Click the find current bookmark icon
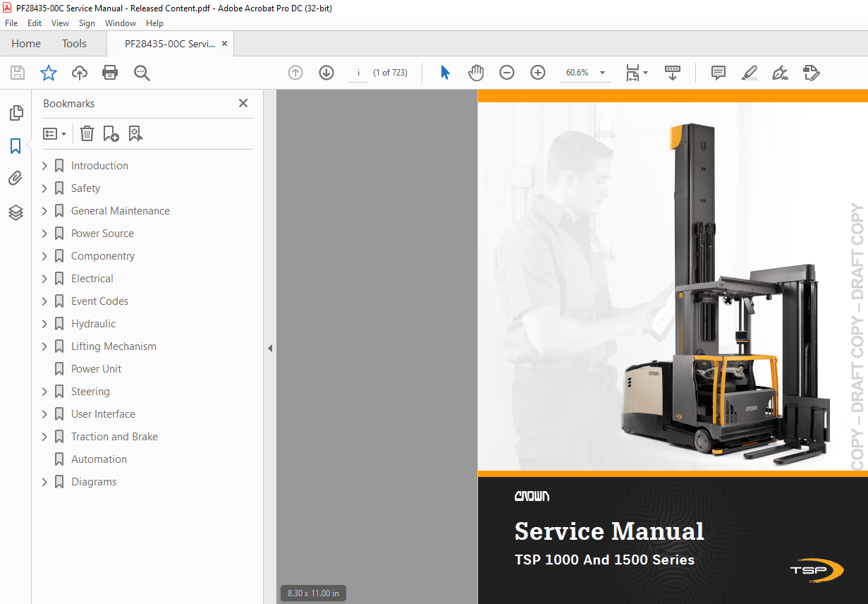This screenshot has width=868, height=604. pos(135,133)
